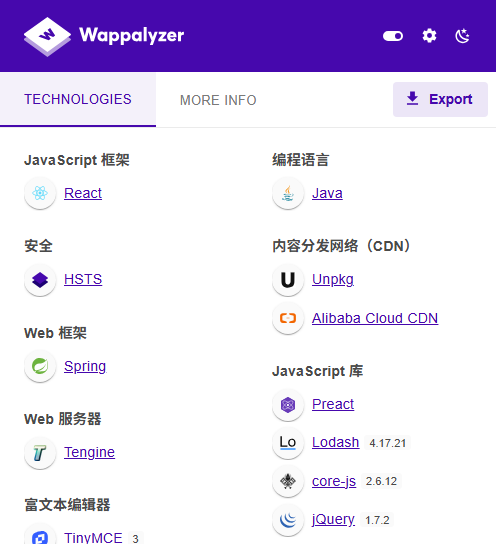Open the Java link

coord(327,193)
